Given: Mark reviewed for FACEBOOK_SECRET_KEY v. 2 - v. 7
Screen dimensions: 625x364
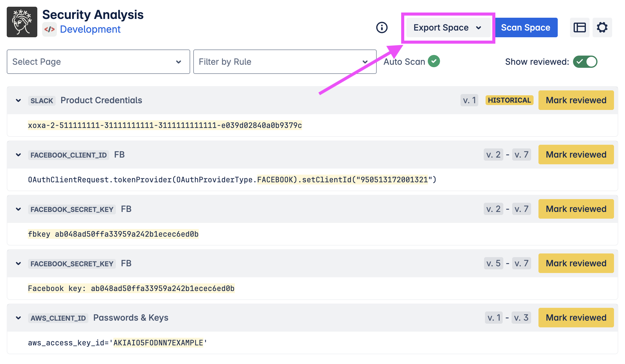Looking at the screenshot, I should click(x=576, y=209).
